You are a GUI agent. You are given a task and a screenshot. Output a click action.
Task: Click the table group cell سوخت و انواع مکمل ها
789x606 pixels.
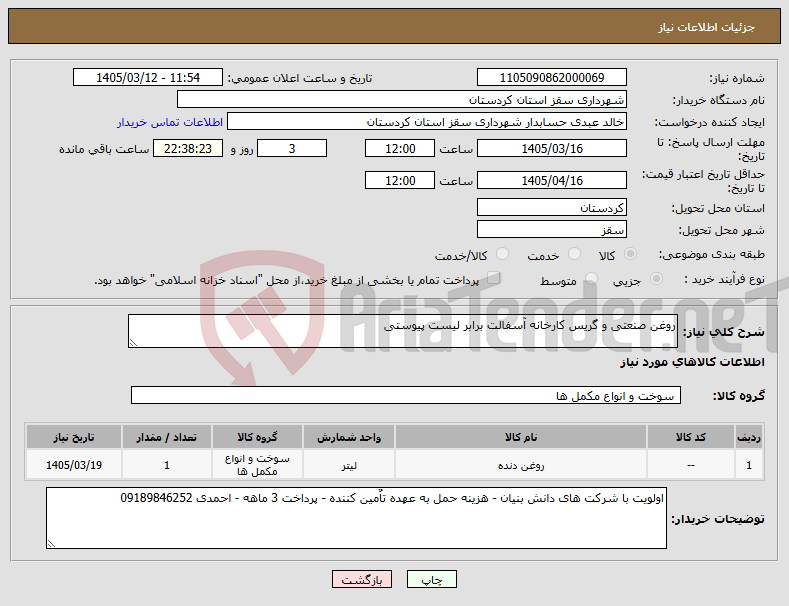click(x=257, y=465)
